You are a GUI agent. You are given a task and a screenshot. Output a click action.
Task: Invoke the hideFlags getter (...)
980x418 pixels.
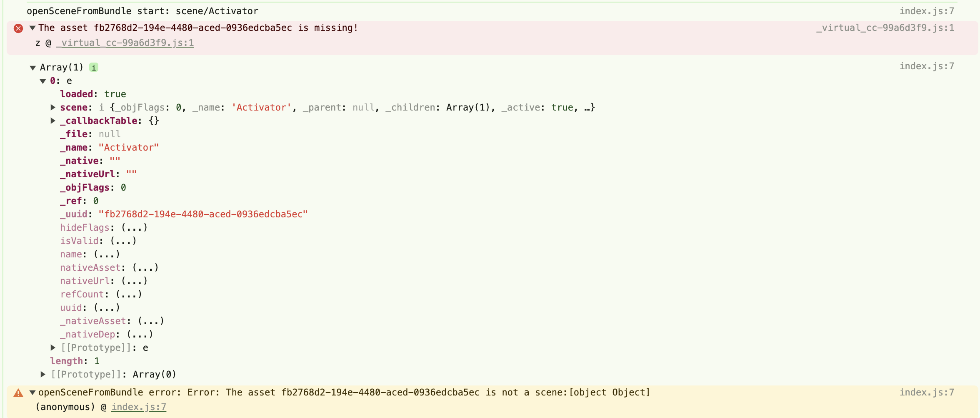(134, 228)
